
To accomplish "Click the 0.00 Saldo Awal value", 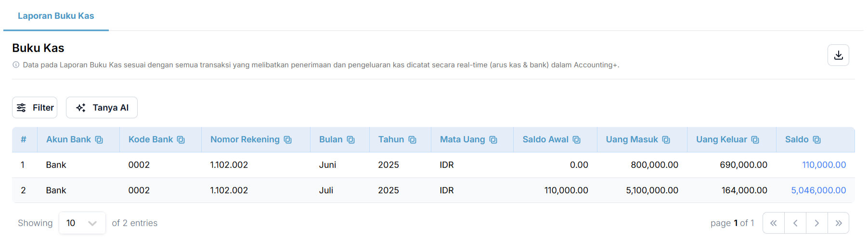I will [579, 165].
